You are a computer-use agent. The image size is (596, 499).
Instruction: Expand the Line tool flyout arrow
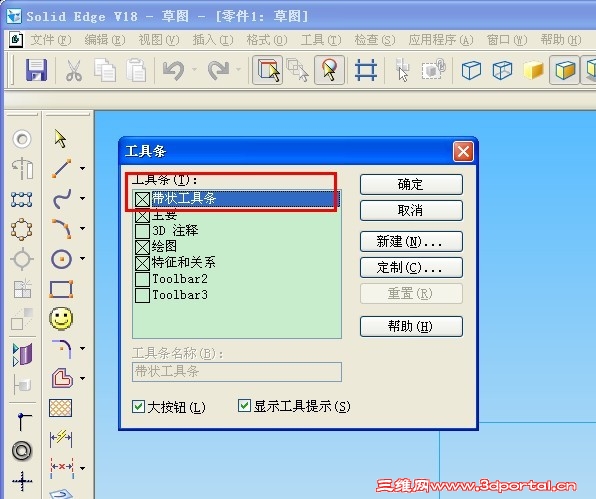click(x=82, y=168)
